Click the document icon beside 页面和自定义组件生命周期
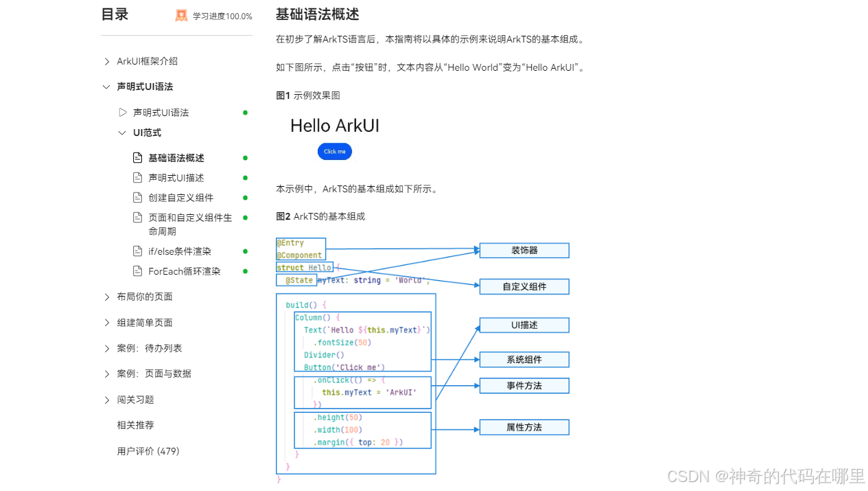 click(x=138, y=217)
